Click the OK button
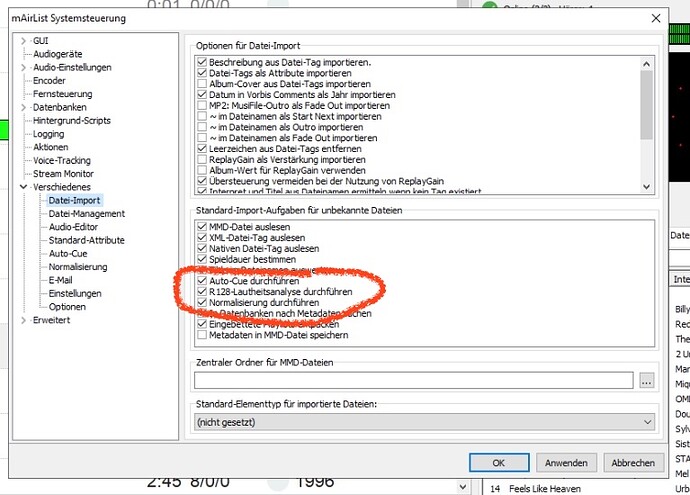 pyautogui.click(x=499, y=463)
